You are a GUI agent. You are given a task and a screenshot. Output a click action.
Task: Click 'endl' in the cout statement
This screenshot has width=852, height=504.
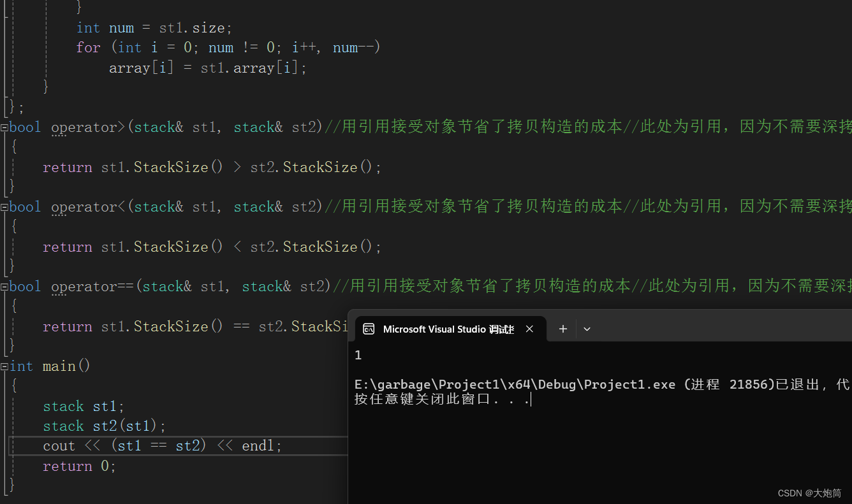(x=258, y=446)
